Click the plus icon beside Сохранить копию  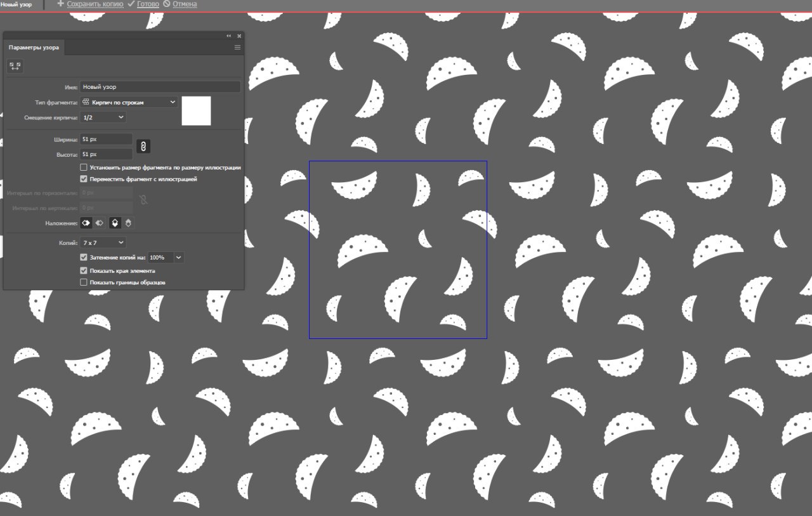(61, 4)
